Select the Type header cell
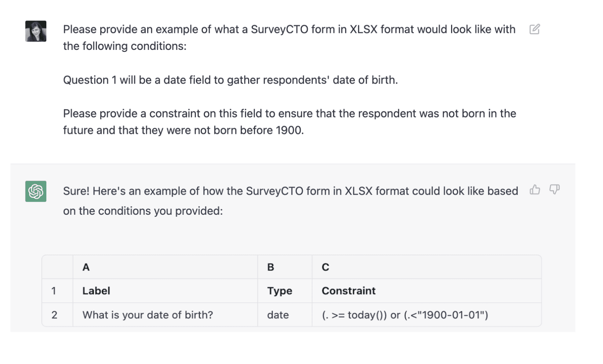This screenshot has width=603, height=364. pyautogui.click(x=279, y=291)
